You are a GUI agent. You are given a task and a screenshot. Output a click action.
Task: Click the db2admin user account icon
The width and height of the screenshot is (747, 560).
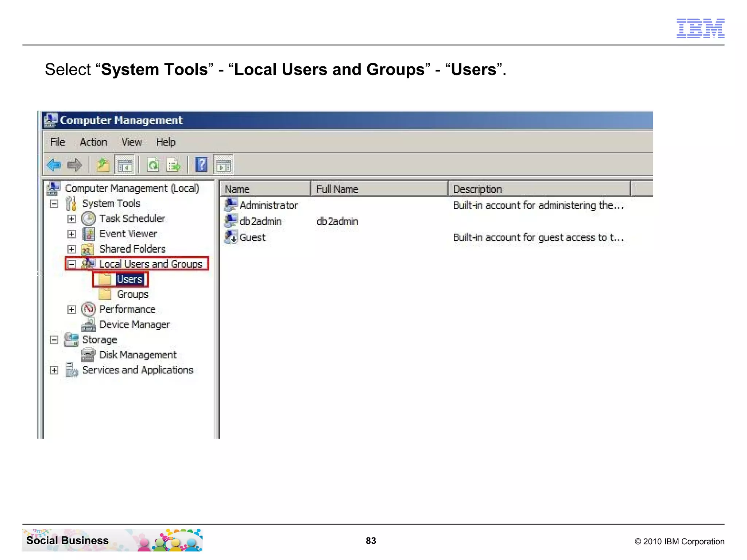pos(231,221)
